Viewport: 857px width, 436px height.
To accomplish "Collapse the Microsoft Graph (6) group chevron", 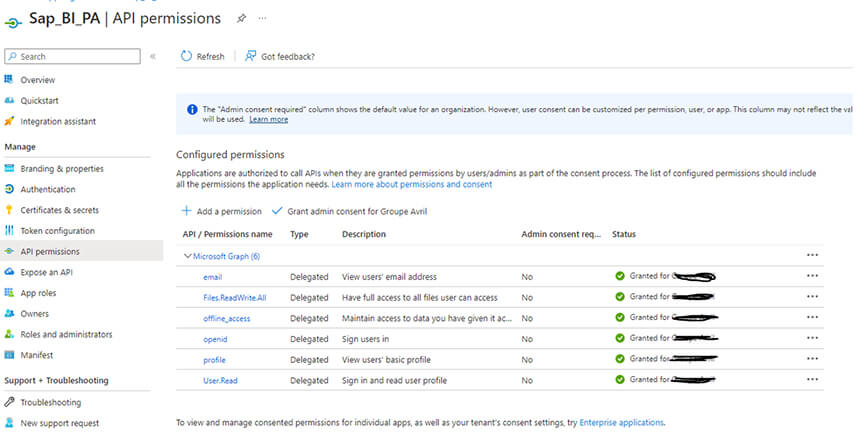I will tap(187, 256).
